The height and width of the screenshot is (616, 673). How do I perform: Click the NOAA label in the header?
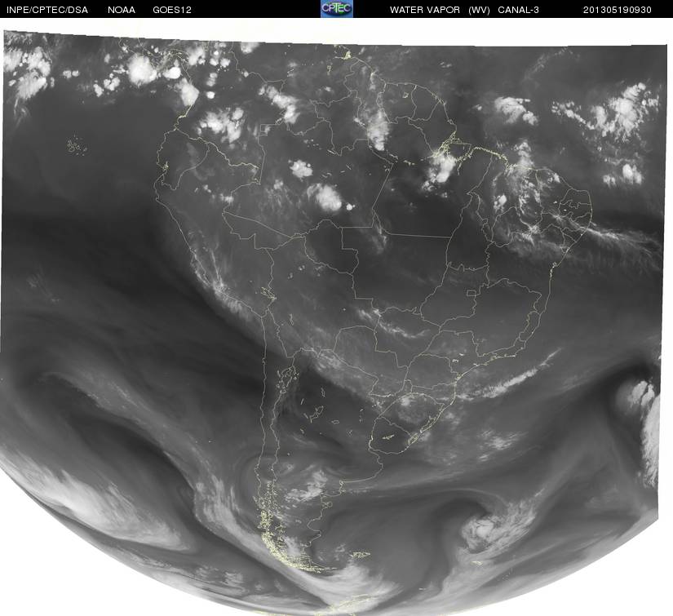122,10
